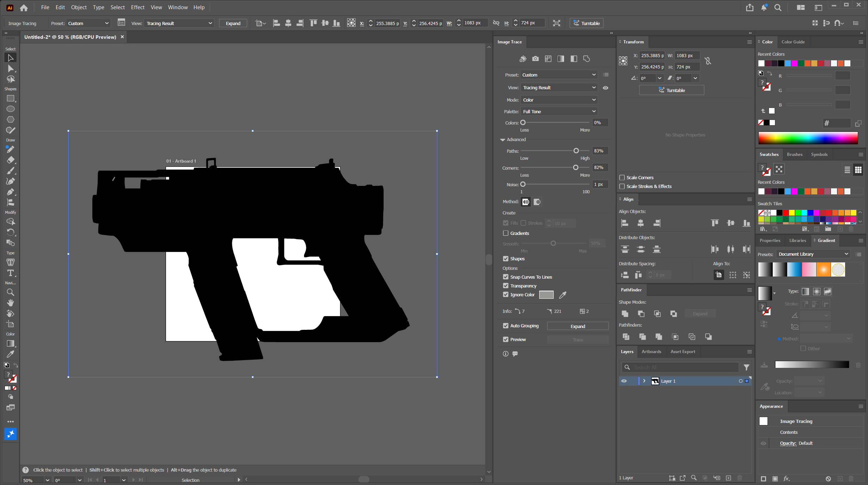Adjust the Corners slider handle
Screen dimensions: 868x485
tap(575, 168)
